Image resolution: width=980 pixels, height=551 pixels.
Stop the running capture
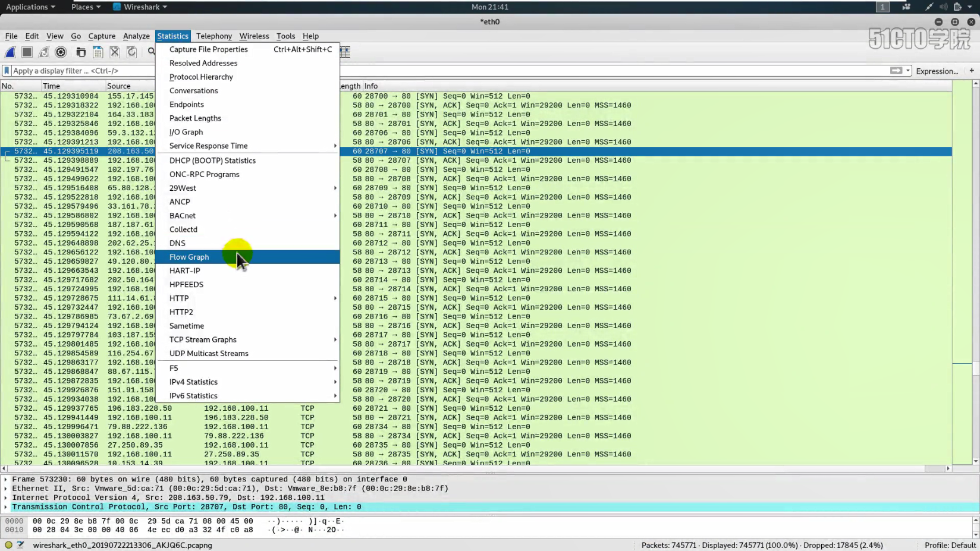click(27, 52)
